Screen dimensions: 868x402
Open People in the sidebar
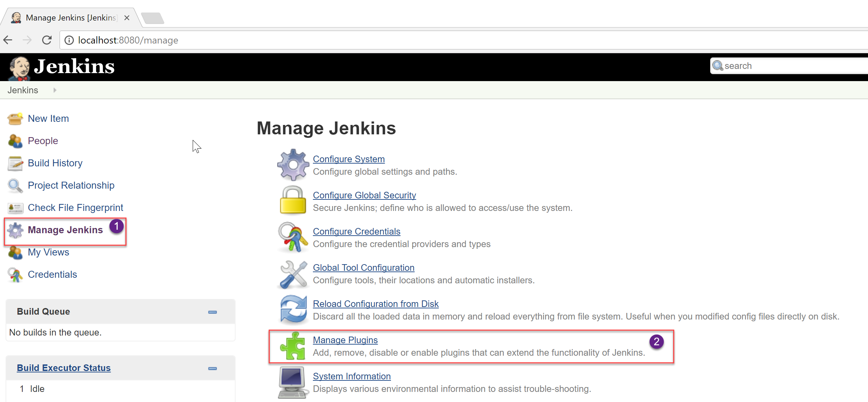coord(43,141)
